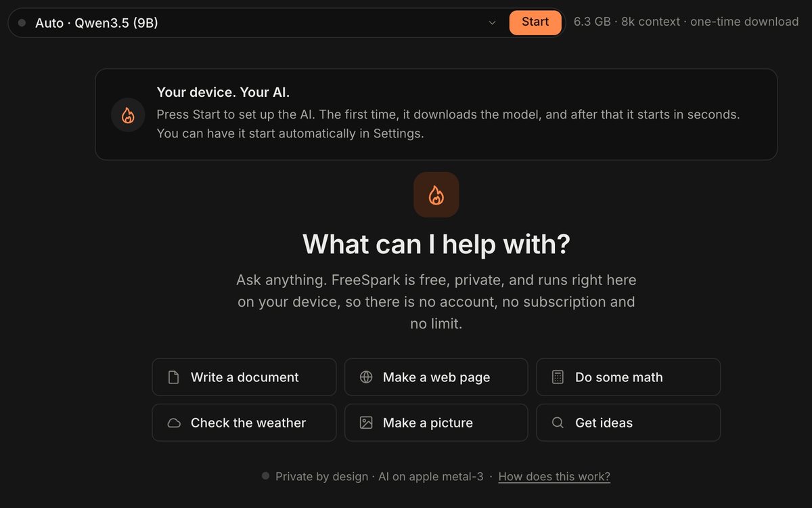Click the dot beside Private by design
Viewport: 812px width, 508px height.
266,476
